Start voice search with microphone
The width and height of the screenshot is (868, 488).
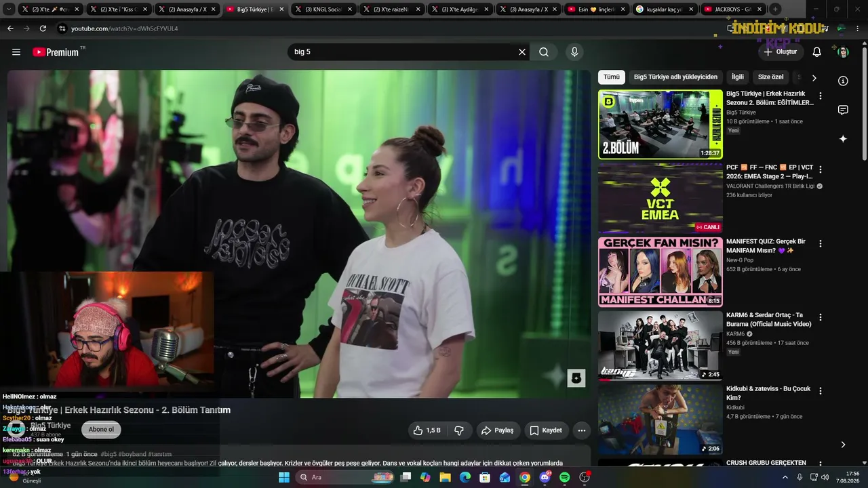coord(575,52)
